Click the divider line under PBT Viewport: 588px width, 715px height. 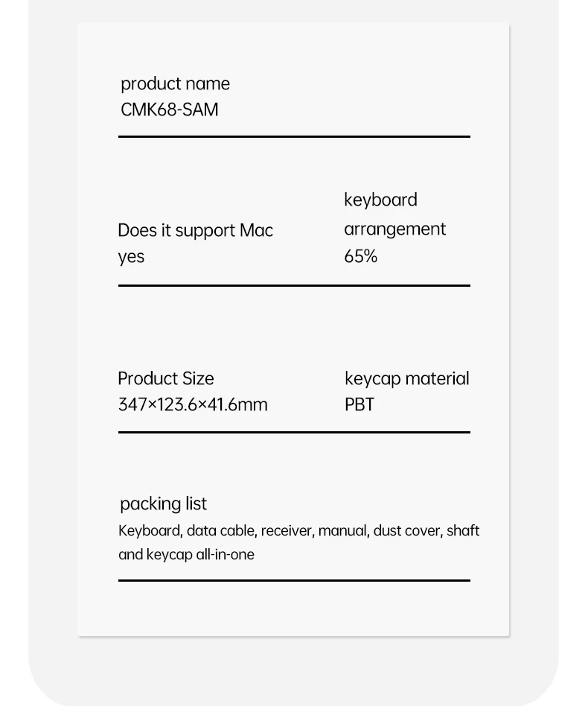(294, 432)
